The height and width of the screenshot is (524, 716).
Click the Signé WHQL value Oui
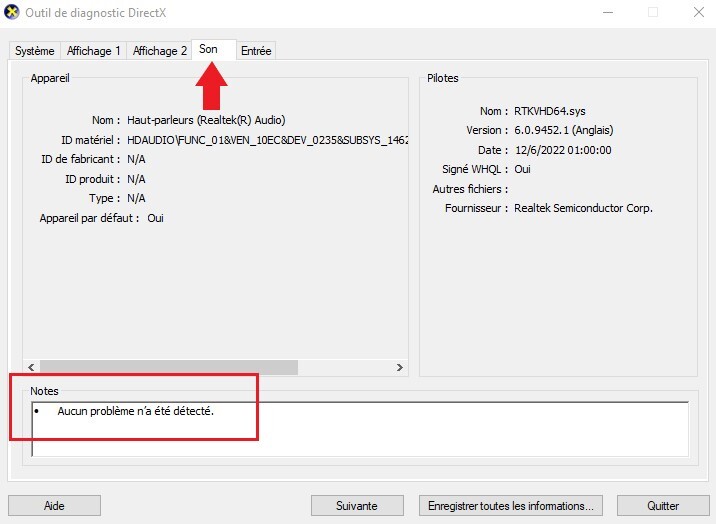pos(522,169)
